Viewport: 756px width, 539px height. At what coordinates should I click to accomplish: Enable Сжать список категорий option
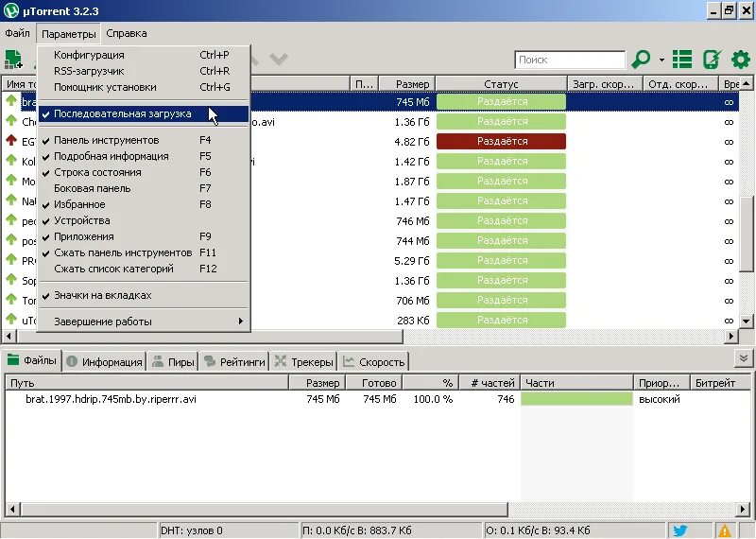144,269
